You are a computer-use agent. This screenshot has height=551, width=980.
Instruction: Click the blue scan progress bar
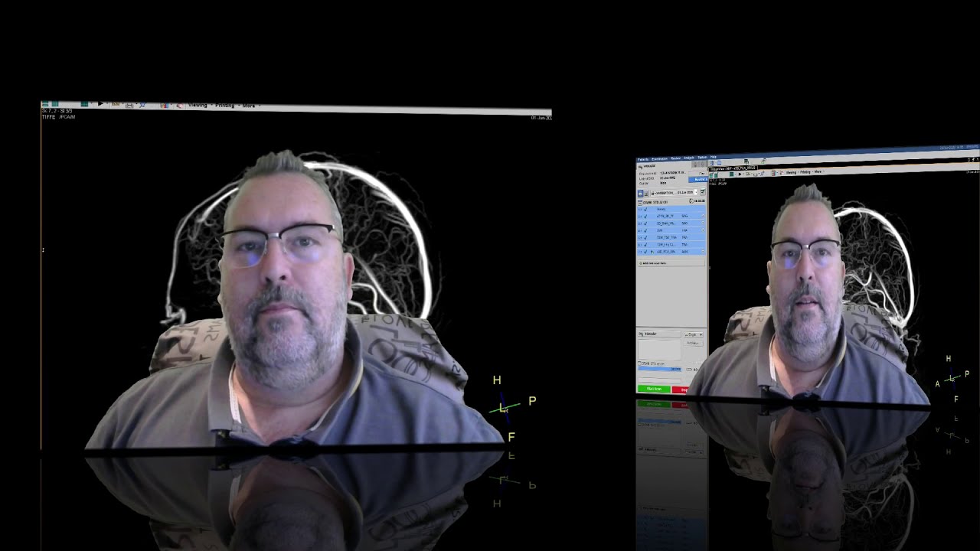point(659,369)
